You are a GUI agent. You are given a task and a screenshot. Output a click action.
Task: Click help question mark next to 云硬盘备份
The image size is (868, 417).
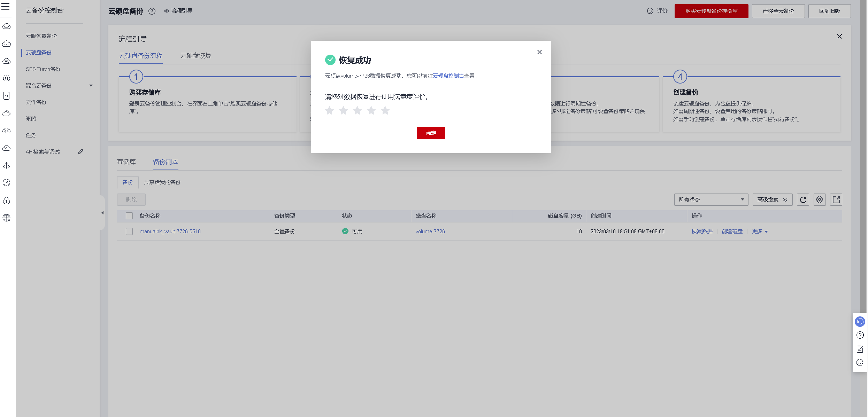(152, 11)
